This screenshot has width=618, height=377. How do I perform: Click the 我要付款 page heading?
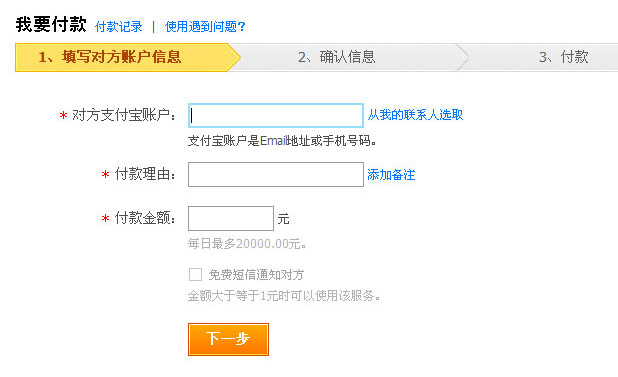tap(51, 24)
